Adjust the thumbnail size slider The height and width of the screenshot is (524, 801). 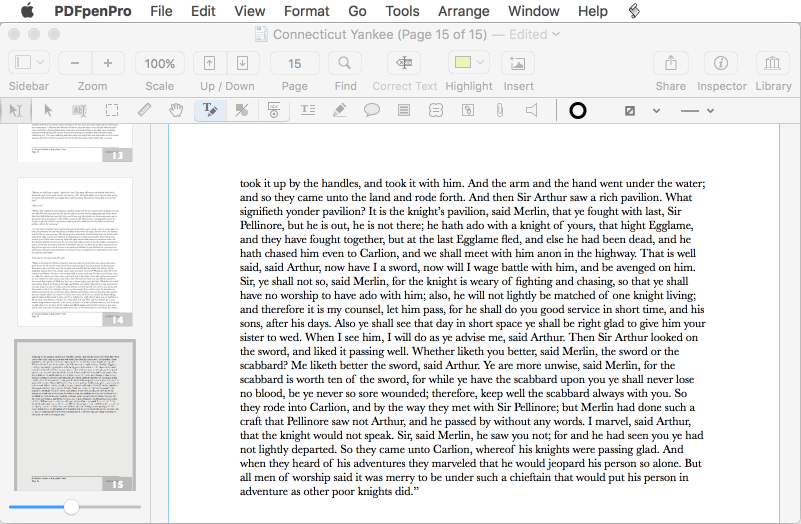(72, 507)
